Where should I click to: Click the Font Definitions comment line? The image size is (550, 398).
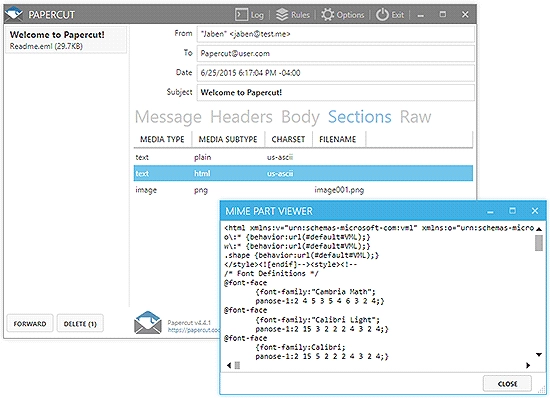271,274
